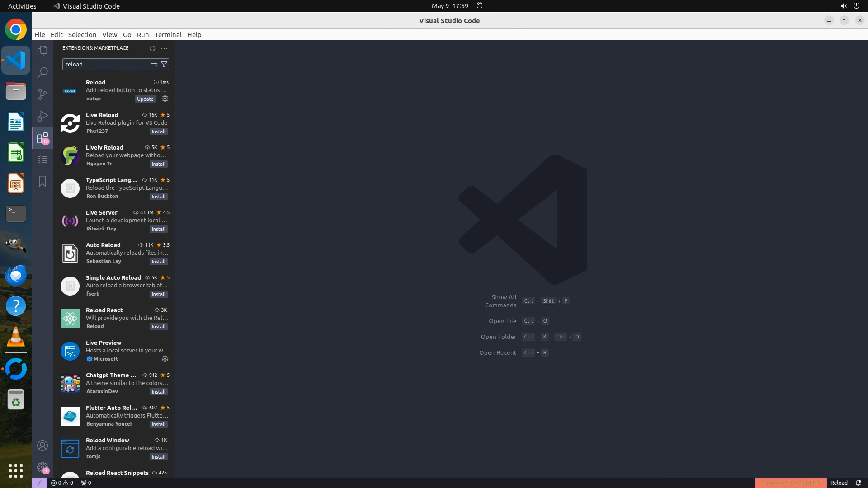Clear extensions search results
This screenshot has height=488, width=868.
click(x=154, y=64)
